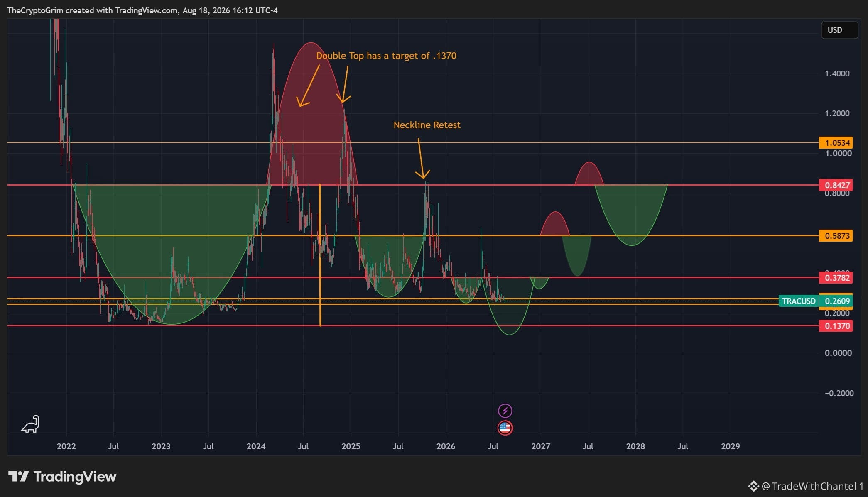868x497 pixels.
Task: Select the 0.1370 red price label
Action: tap(836, 326)
